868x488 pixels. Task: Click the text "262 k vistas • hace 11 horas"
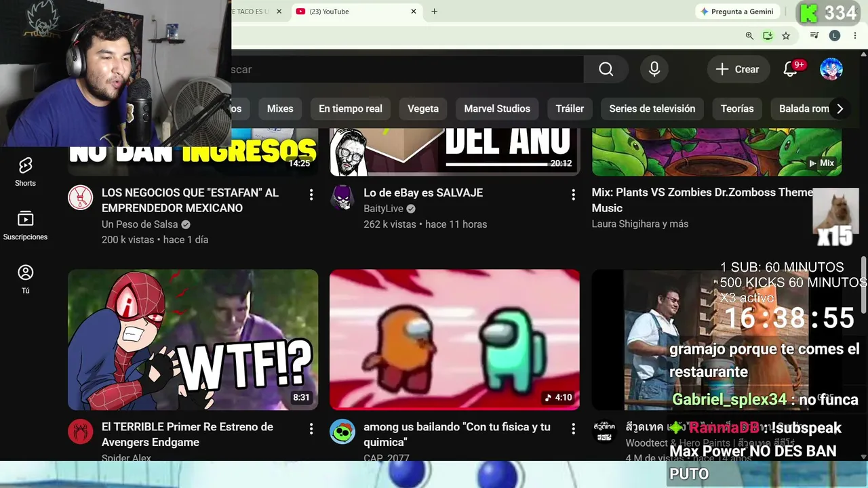pyautogui.click(x=425, y=224)
